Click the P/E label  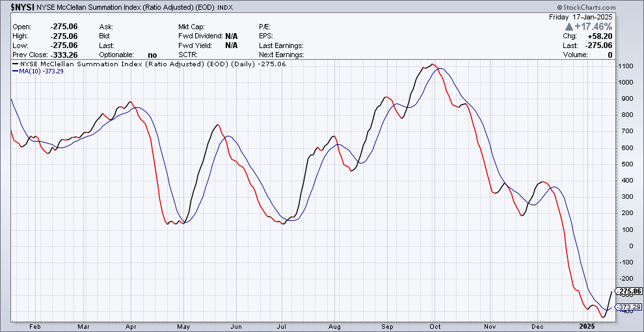click(x=266, y=27)
